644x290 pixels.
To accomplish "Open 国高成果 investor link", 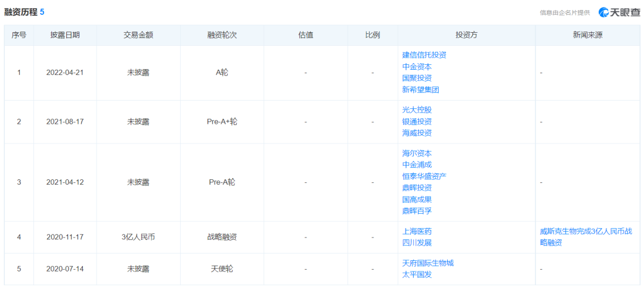I will pos(417,199).
